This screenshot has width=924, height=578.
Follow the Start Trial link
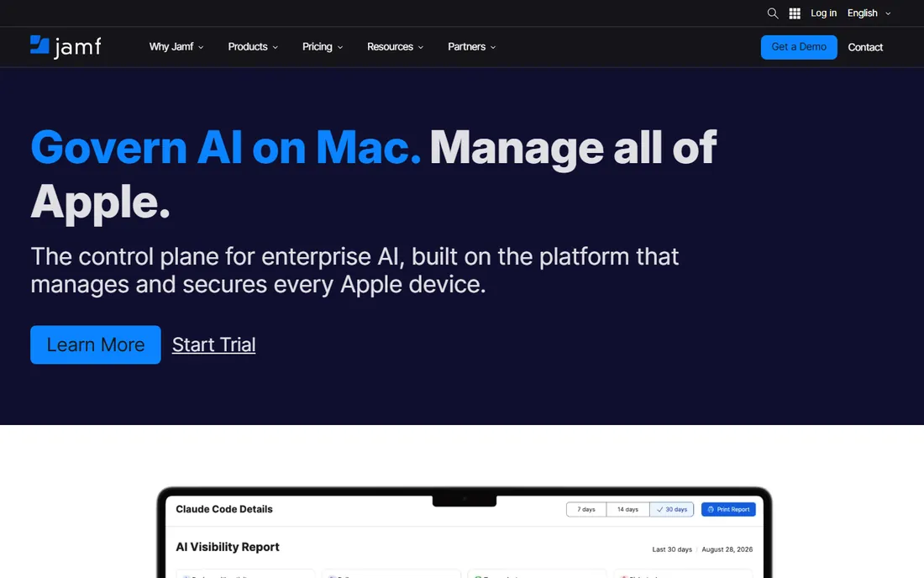(x=213, y=344)
